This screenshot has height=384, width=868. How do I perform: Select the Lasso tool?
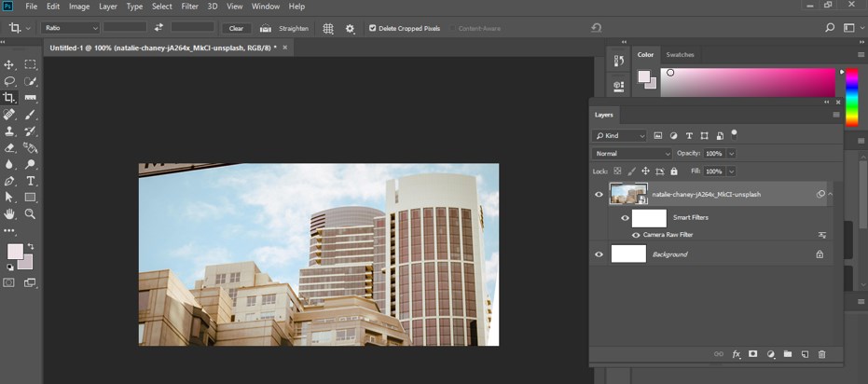9,81
